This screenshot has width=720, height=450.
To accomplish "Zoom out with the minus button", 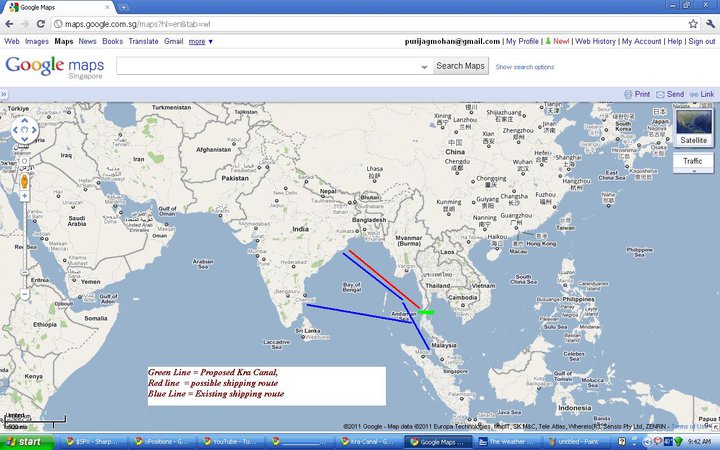I will [25, 294].
